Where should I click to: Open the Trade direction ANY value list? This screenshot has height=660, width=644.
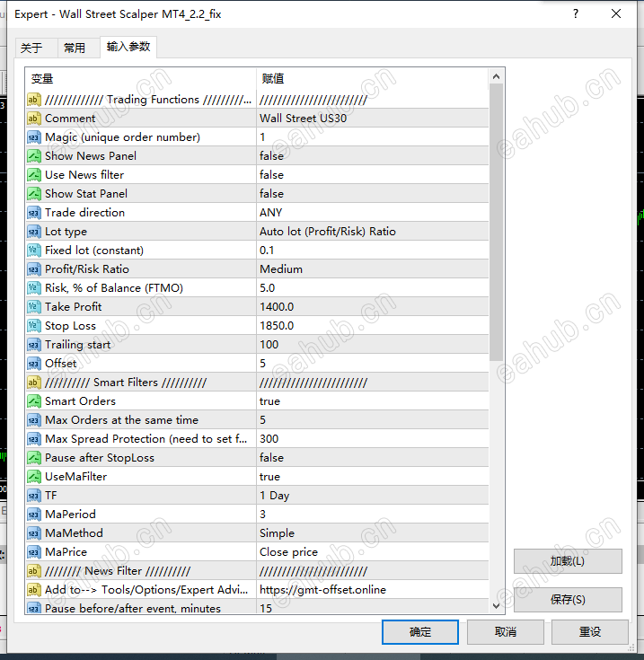(x=373, y=213)
